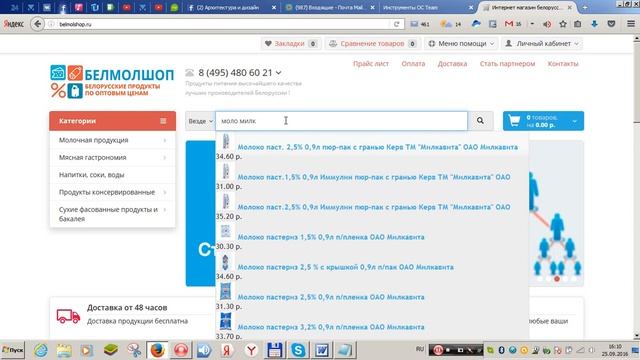
Task: Select Молоко пастериз 1,5% 0,9л п/пленка suggestion
Action: click(331, 237)
